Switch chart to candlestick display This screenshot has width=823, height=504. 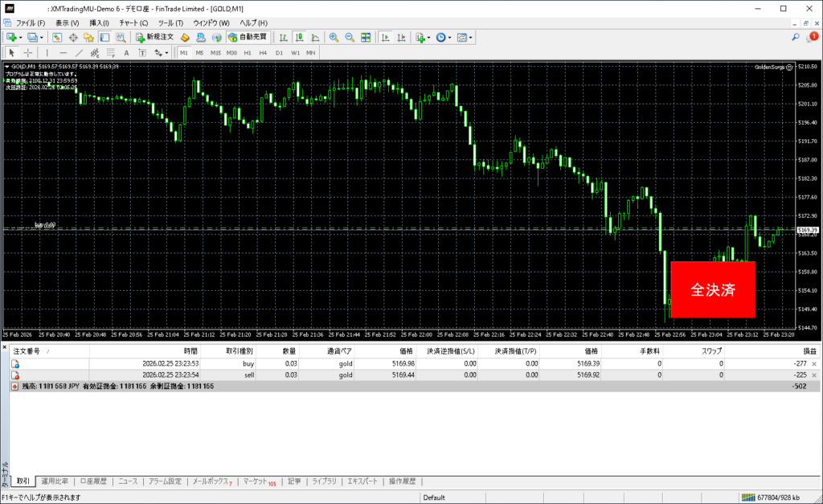[298, 37]
